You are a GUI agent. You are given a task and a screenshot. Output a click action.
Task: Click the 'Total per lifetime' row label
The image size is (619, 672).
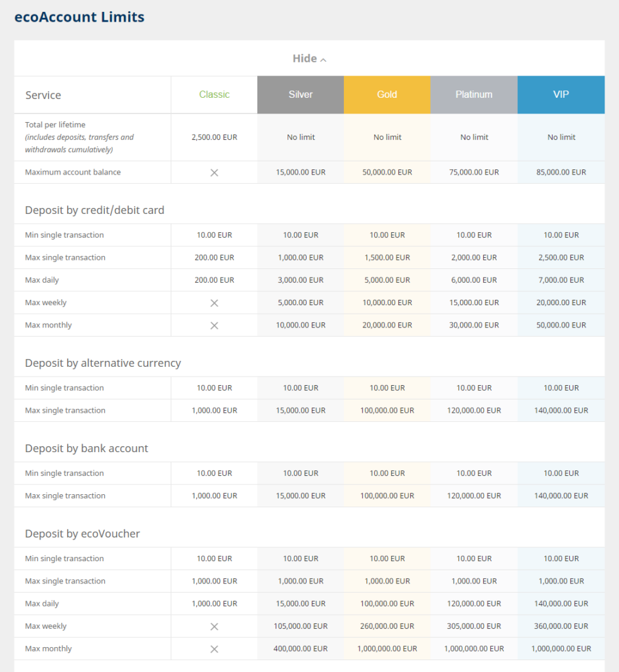click(55, 125)
